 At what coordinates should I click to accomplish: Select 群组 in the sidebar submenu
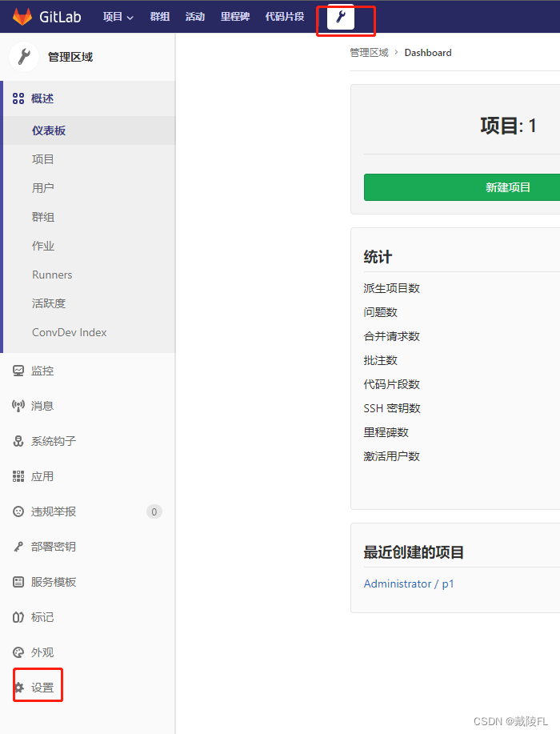pos(43,217)
